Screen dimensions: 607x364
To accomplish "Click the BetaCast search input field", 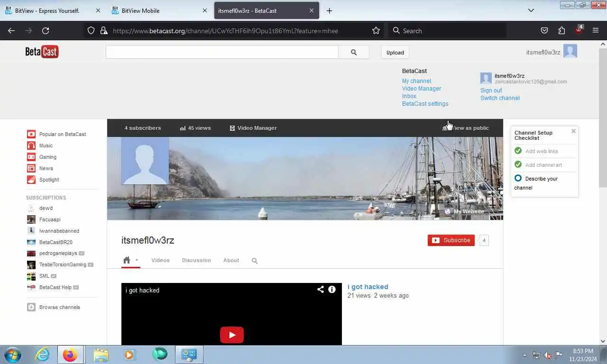I will coord(222,52).
